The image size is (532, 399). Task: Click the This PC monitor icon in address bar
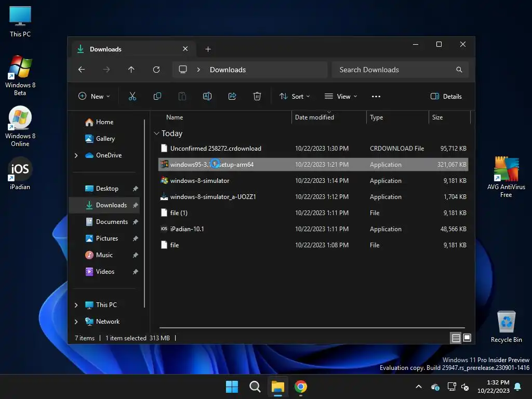[183, 70]
